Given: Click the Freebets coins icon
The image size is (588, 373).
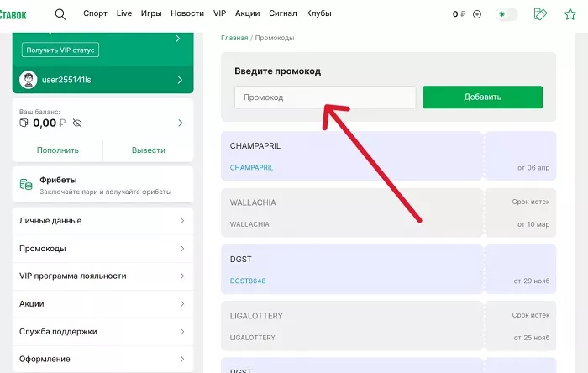Looking at the screenshot, I should (26, 185).
